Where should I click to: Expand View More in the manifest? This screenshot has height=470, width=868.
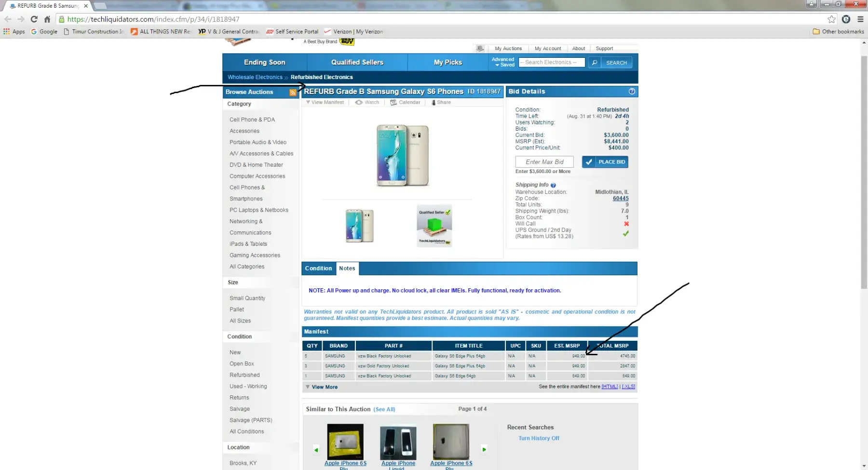(x=322, y=387)
